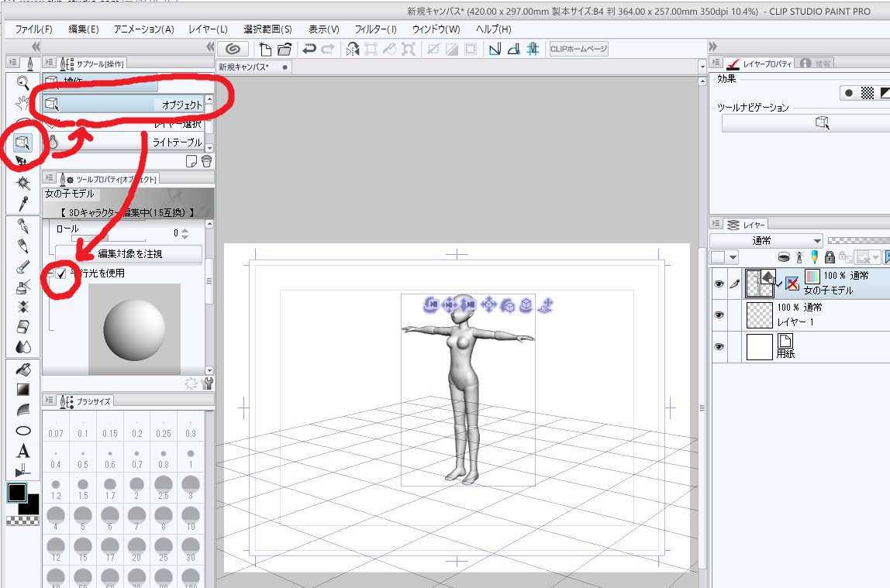The image size is (890, 588).
Task: Select the Operation object tool in toolbox
Action: [22, 143]
